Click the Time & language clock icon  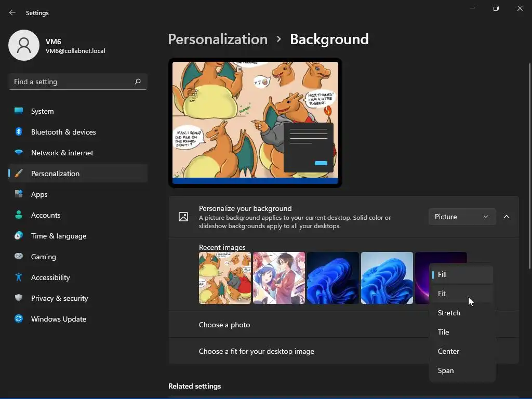19,235
